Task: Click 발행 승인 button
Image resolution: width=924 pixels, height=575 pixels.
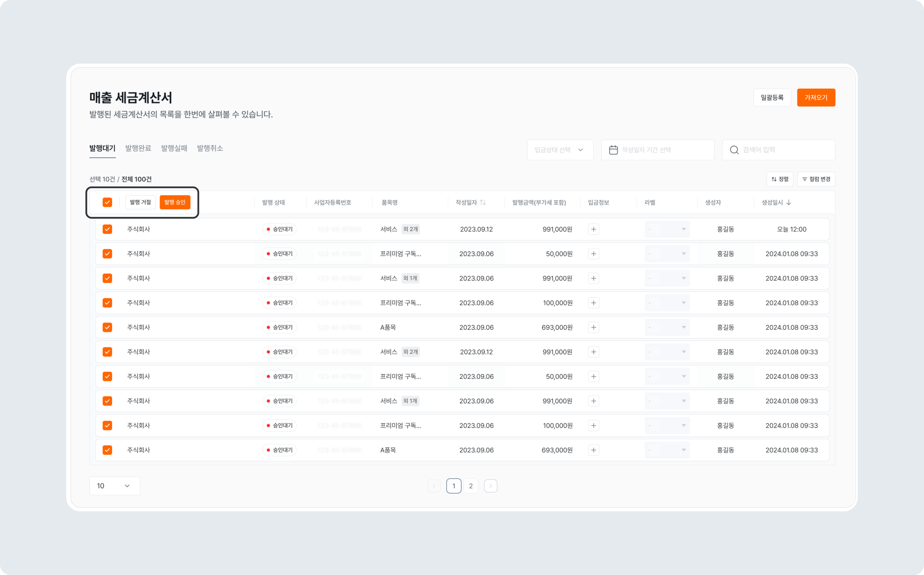Action: pos(175,202)
